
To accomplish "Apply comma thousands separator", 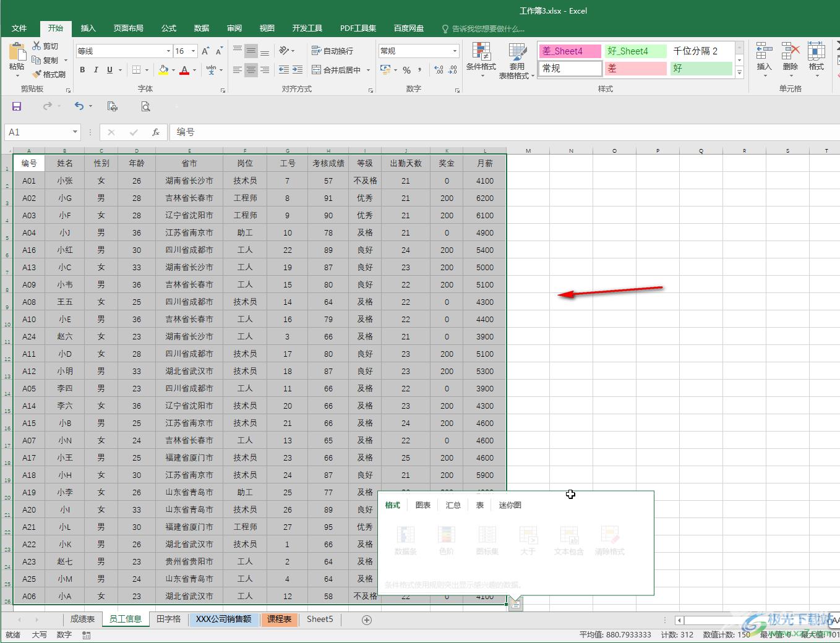I will [x=420, y=70].
